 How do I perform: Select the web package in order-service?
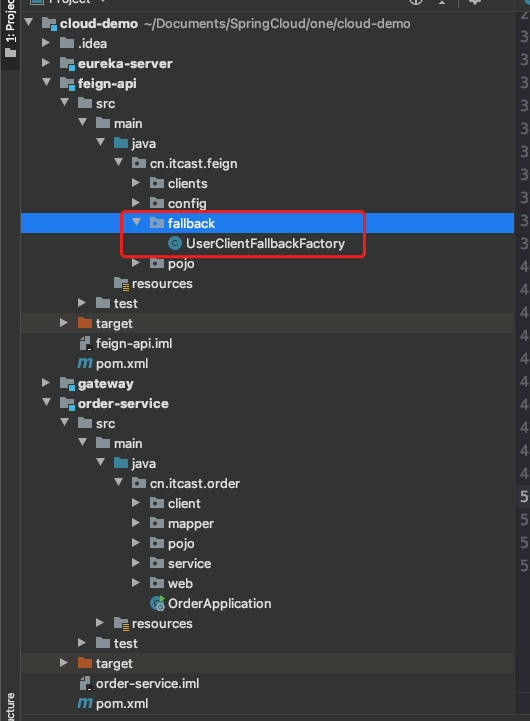[180, 584]
